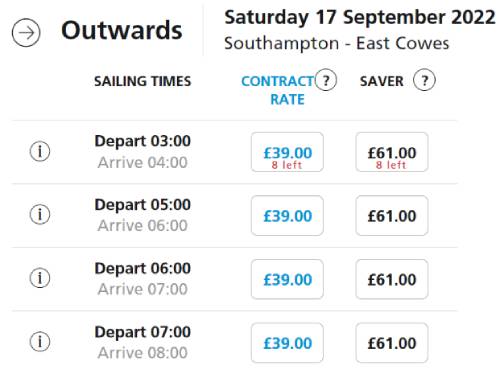Click the Saturday 17 September 2022 date heading
The width and height of the screenshot is (500, 374).
(360, 17)
